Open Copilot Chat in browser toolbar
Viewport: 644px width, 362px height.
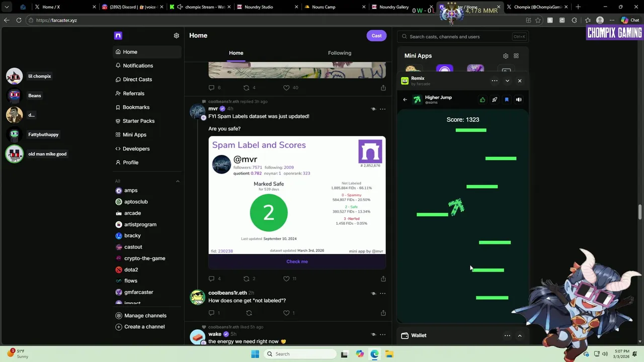pos(630,20)
